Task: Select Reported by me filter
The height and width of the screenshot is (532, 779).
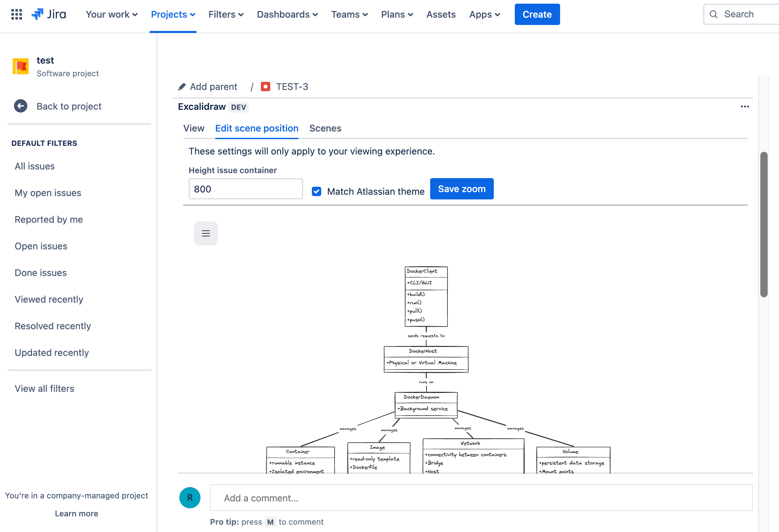Action: tap(49, 219)
